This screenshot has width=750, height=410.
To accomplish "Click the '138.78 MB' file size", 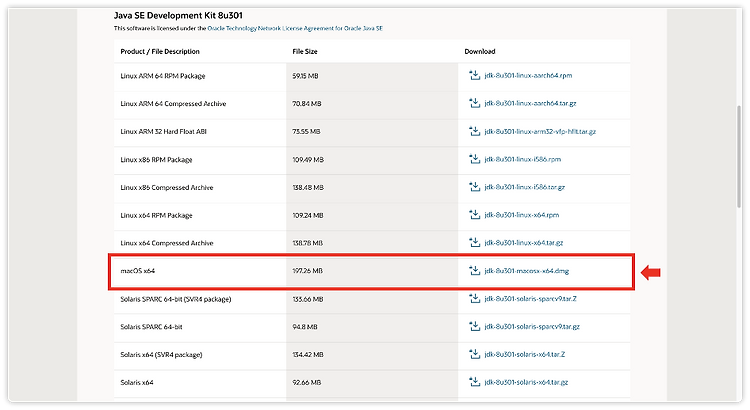I will 308,243.
